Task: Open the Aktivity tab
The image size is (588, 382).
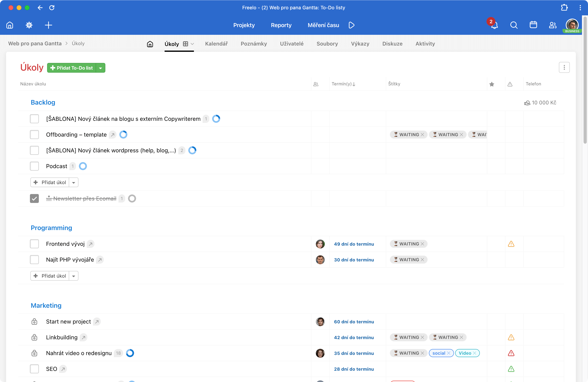Action: coord(425,44)
